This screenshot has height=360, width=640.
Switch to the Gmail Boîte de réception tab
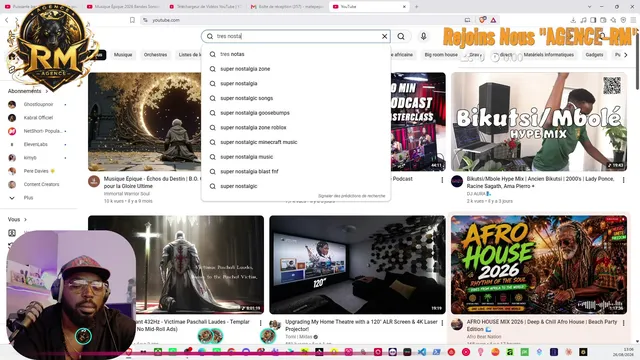coord(287,7)
